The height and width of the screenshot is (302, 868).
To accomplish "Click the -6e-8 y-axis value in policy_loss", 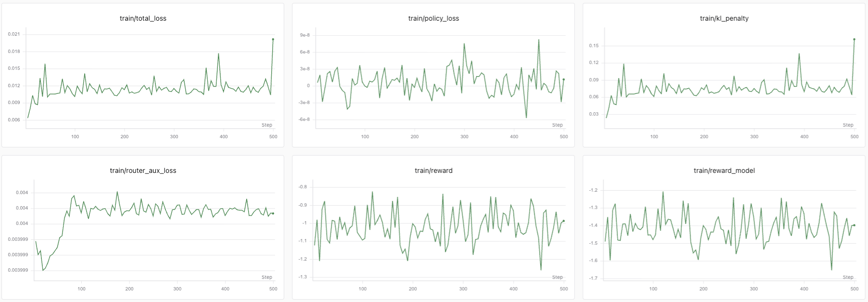I will (303, 119).
